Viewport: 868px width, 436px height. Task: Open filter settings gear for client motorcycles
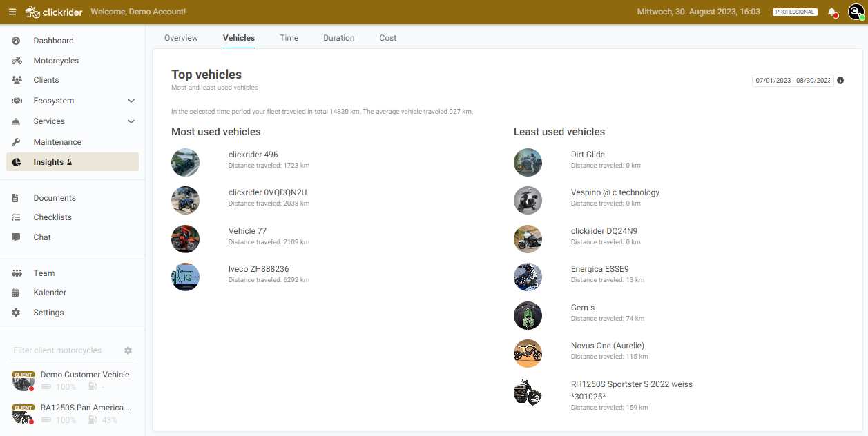click(128, 350)
